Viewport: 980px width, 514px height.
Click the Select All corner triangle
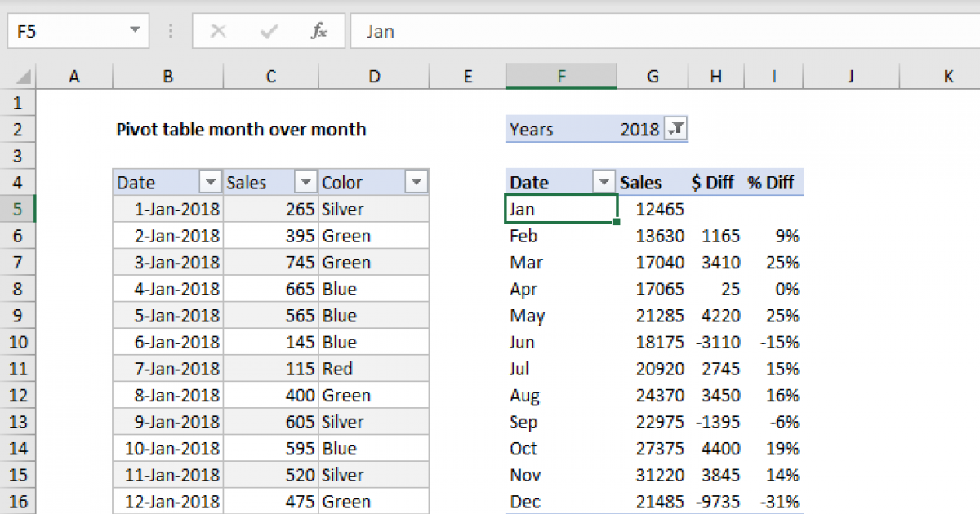pos(24,77)
